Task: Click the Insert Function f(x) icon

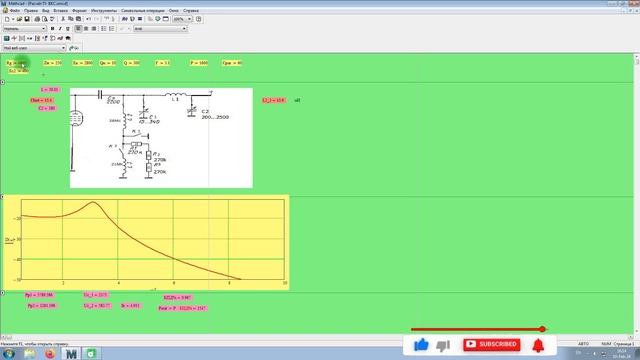Action: pos(125,19)
